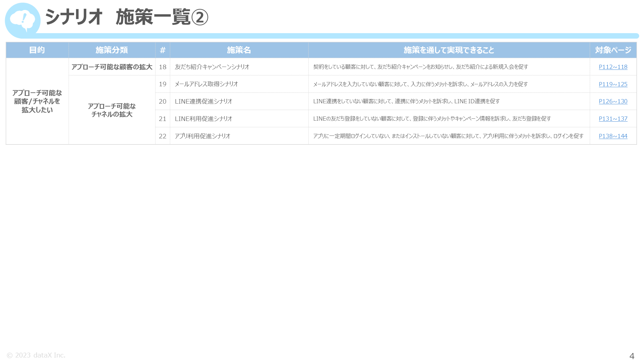Select the 施策名 column header
The height and width of the screenshot is (362, 644).
click(239, 50)
